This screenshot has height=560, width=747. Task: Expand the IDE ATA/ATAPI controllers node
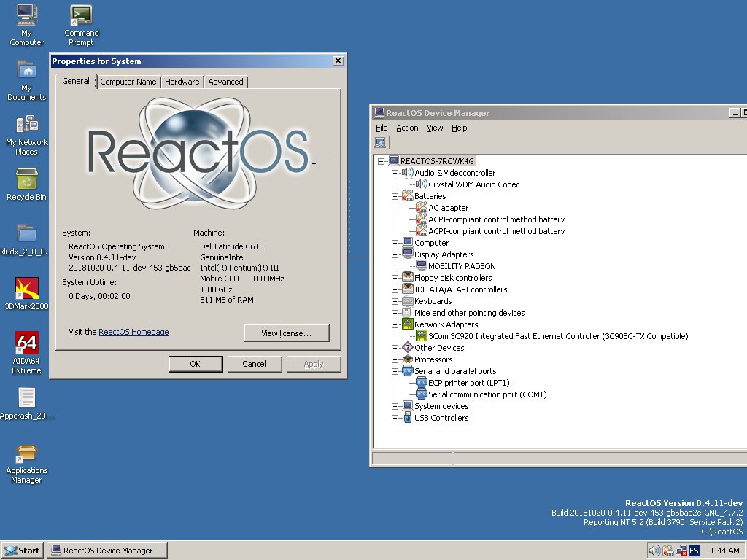[395, 289]
